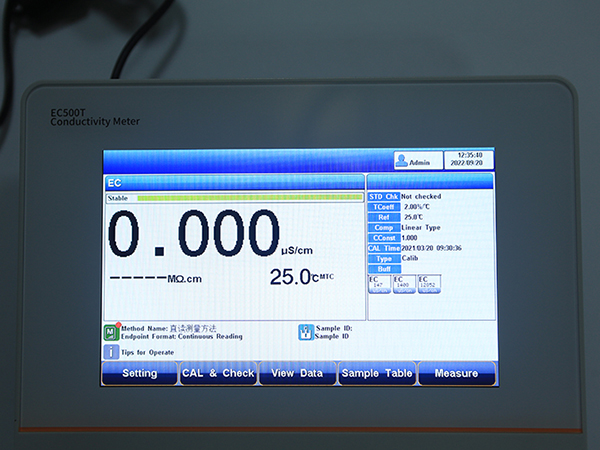Tap the Buff label
This screenshot has height=450, width=600.
(x=384, y=269)
